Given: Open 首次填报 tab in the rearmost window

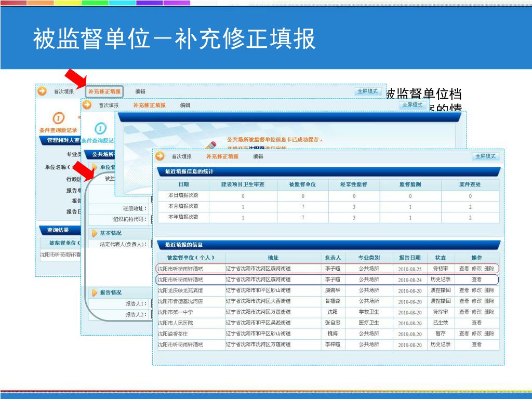Looking at the screenshot, I should [64, 91].
